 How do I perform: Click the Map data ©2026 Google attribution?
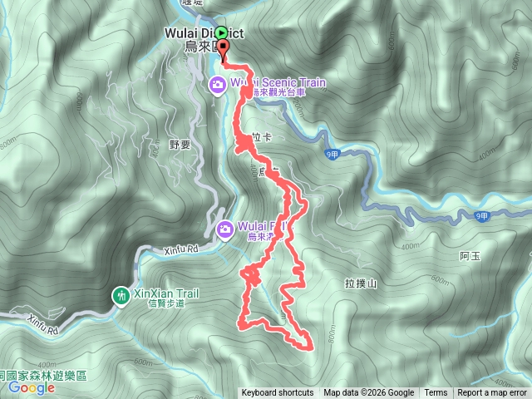pos(368,393)
